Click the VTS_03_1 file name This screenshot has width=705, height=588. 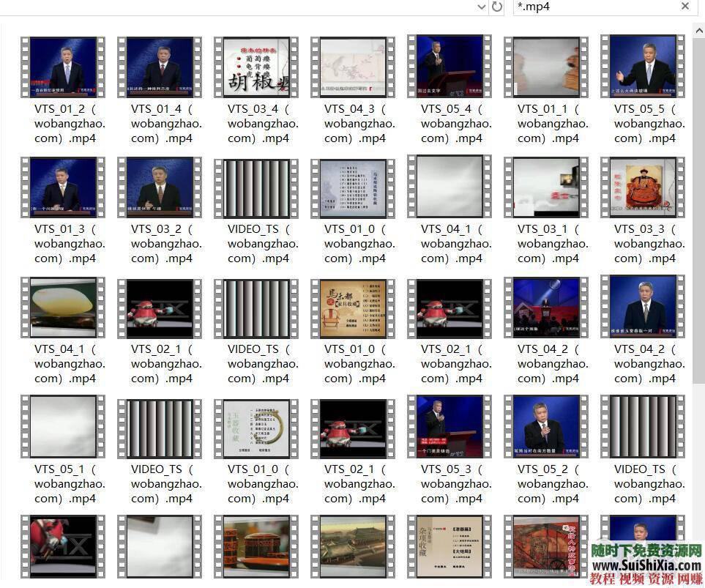click(x=553, y=243)
